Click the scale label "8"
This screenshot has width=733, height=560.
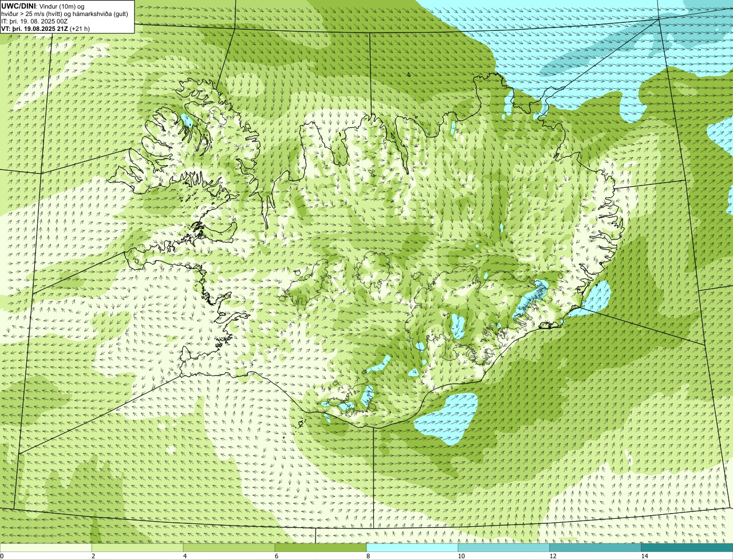tap(368, 556)
